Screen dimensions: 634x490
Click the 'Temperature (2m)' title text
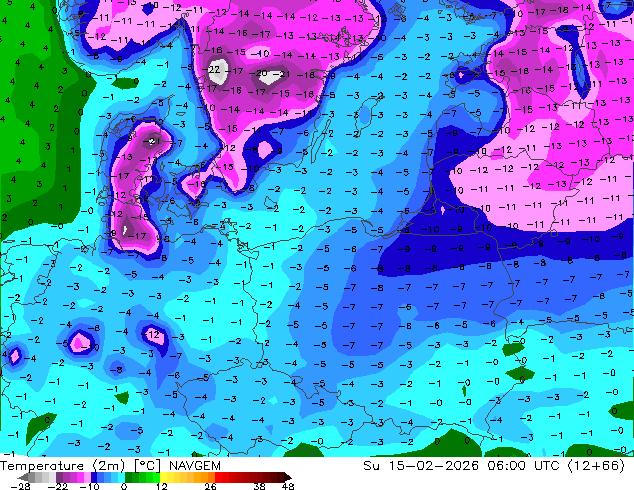(63, 466)
